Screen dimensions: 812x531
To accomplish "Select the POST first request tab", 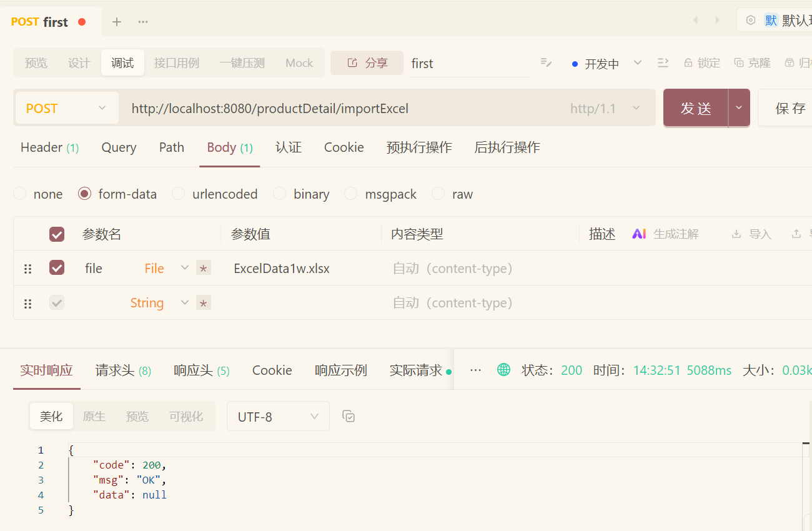I will tap(50, 22).
